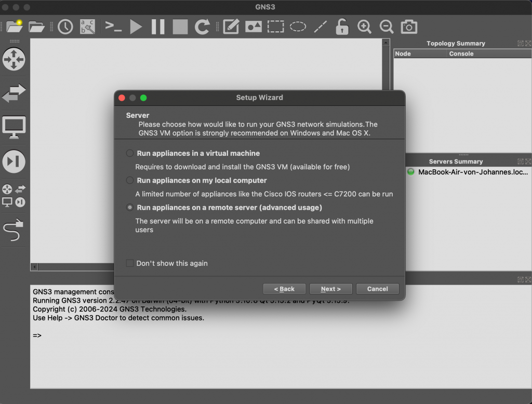Select the Draw ellipse tool
The width and height of the screenshot is (532, 404).
298,26
